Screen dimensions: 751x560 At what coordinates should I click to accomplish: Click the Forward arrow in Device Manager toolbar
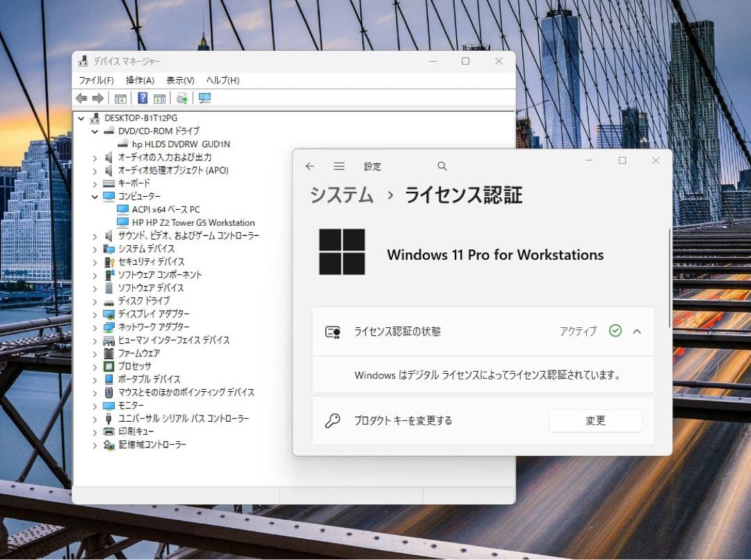[x=98, y=99]
